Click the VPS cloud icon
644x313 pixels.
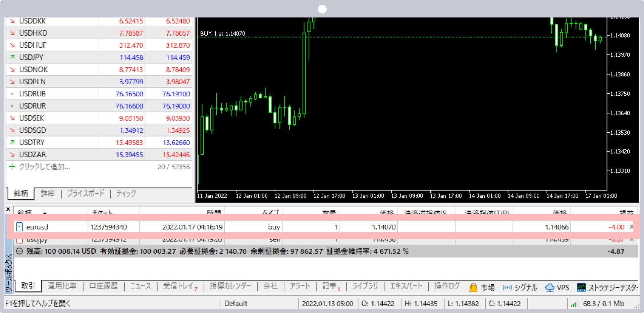[x=550, y=287]
